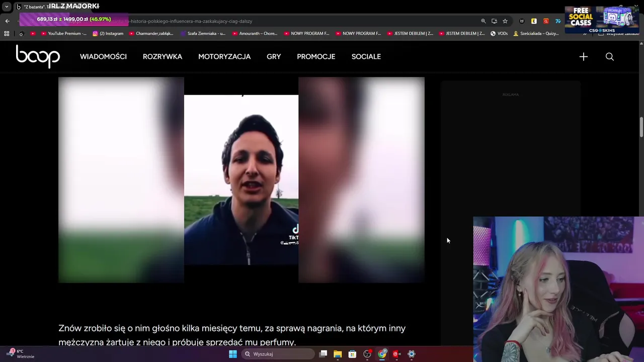Select WIADOMOŚCI in site navigation

pyautogui.click(x=103, y=57)
